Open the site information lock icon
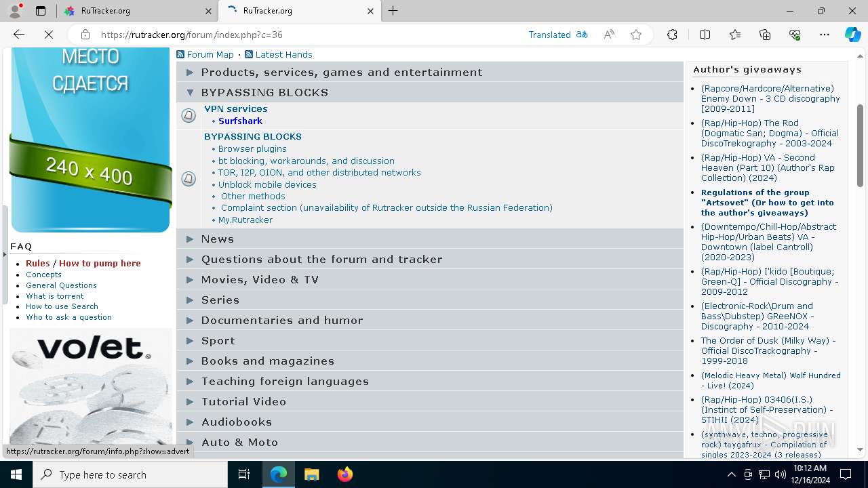Screen dimensions: 868x488 (x=85, y=35)
